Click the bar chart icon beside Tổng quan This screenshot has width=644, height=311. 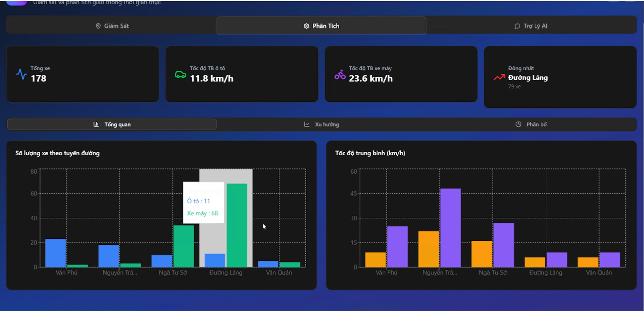point(96,124)
